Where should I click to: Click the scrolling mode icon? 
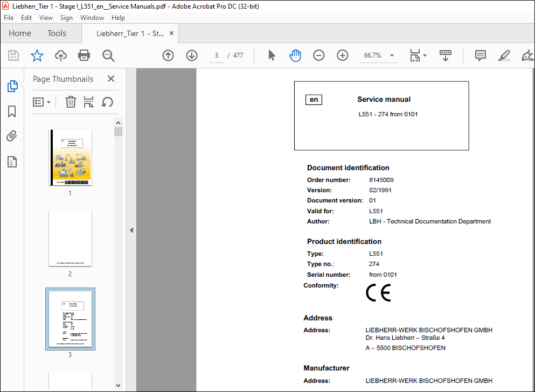pos(445,55)
